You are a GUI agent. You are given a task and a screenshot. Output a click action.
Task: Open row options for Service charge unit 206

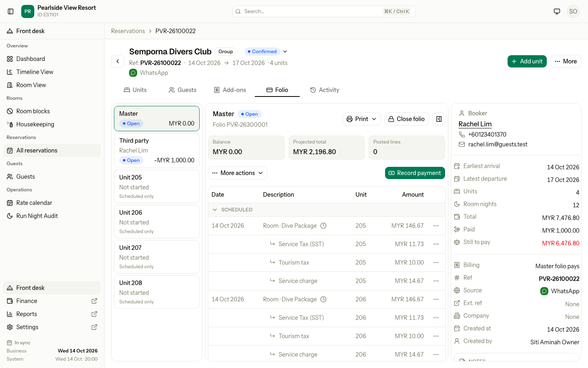pyautogui.click(x=436, y=355)
